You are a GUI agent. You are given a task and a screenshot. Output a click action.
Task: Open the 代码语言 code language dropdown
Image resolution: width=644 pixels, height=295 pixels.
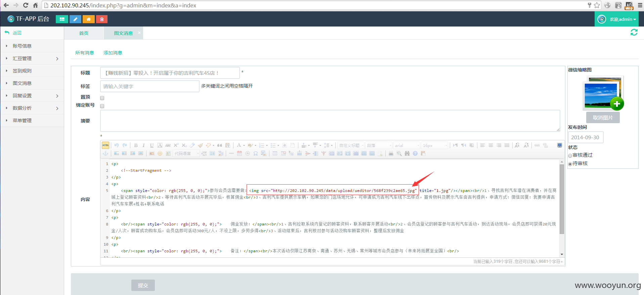coord(186,153)
